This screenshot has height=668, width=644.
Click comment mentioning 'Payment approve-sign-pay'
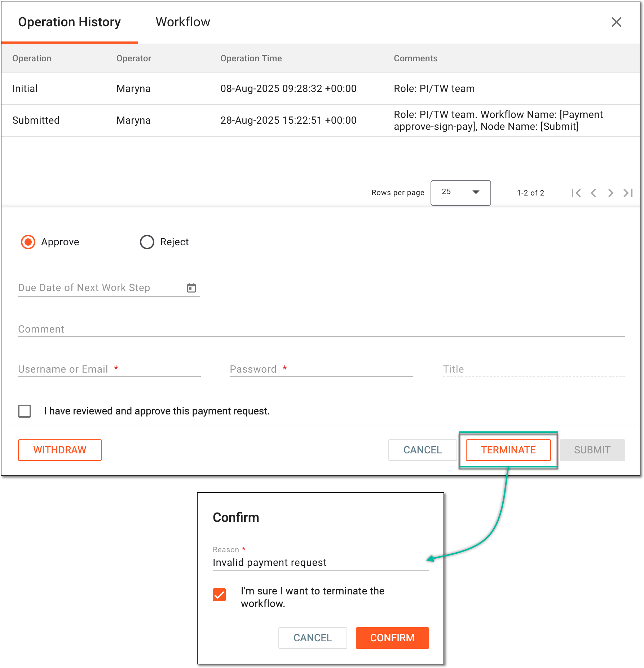tap(498, 120)
